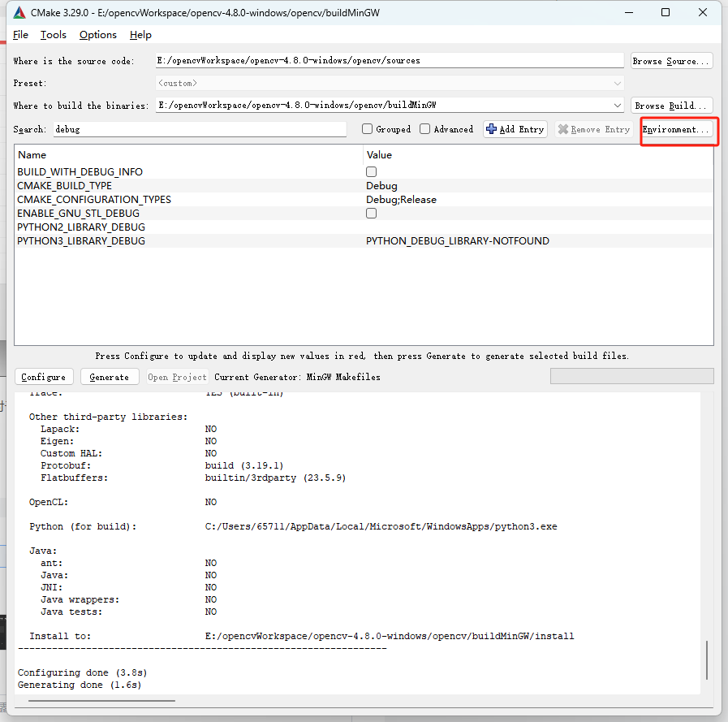Click the Generating done line in log
The width and height of the screenshot is (728, 722).
point(80,685)
